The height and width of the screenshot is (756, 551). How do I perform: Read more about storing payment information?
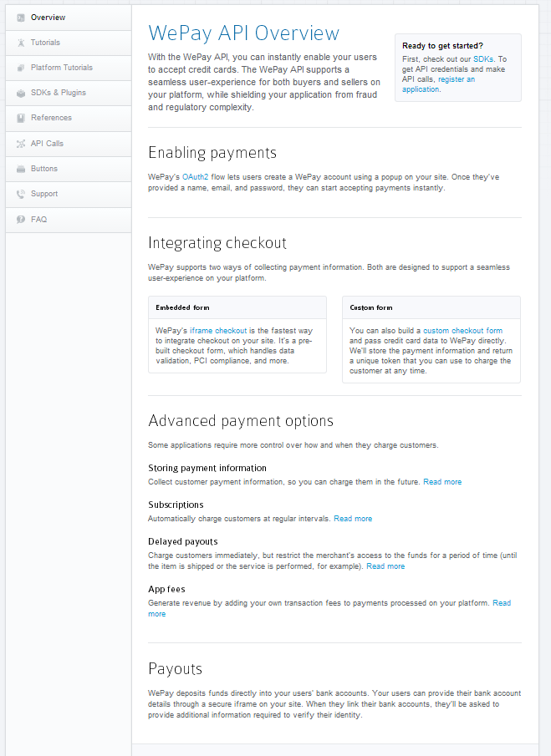point(442,482)
